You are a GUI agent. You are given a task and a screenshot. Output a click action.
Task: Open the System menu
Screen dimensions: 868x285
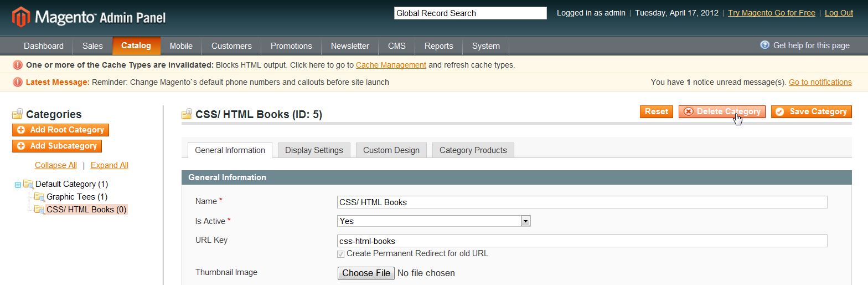pos(486,46)
